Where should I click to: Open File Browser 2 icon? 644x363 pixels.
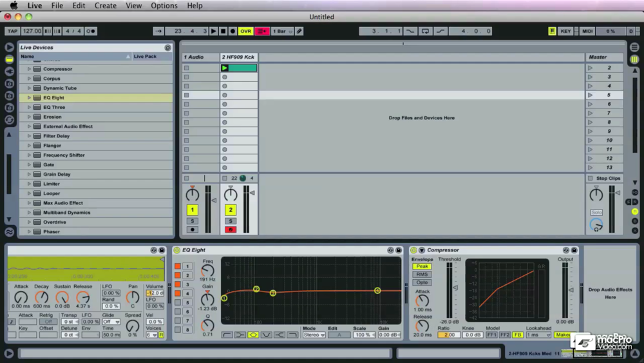tap(9, 95)
